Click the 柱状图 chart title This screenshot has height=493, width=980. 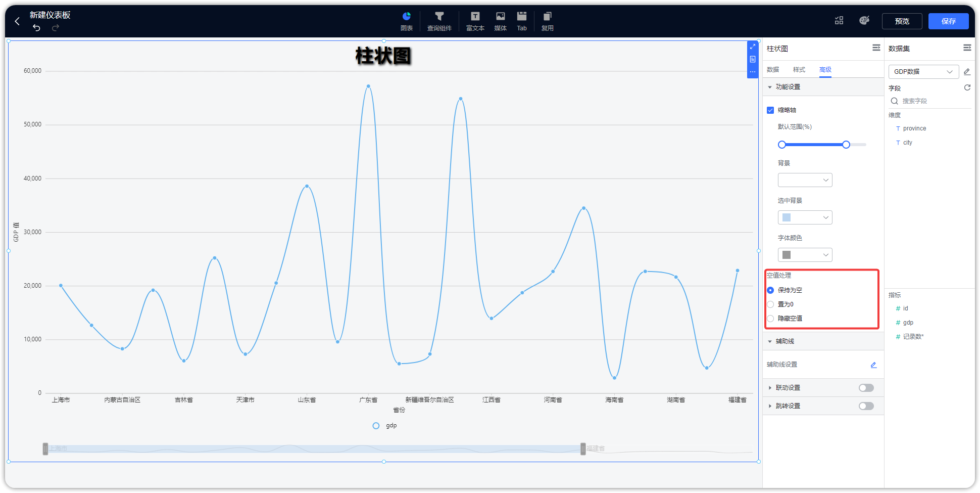[x=383, y=56]
